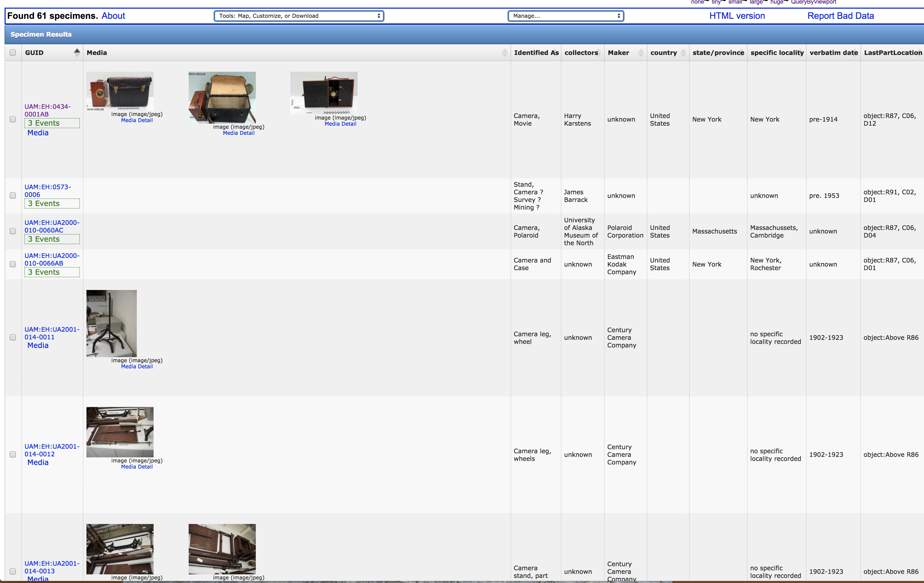Click the verbatim date column header

(833, 53)
